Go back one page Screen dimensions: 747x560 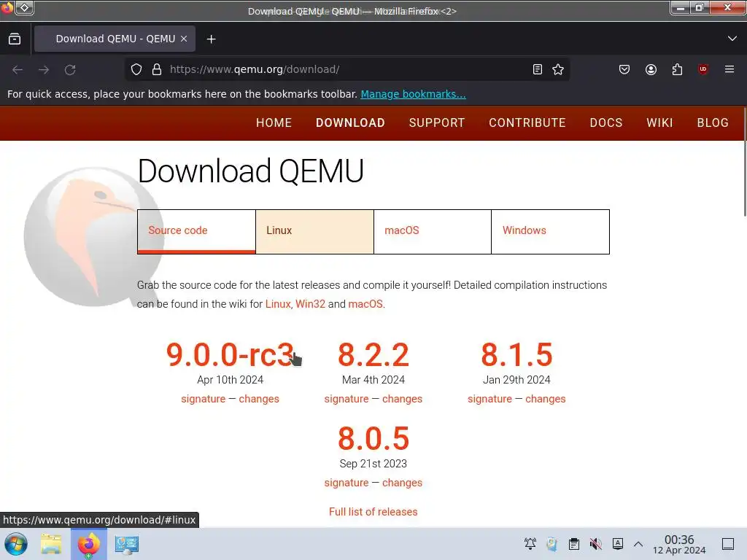tap(18, 69)
